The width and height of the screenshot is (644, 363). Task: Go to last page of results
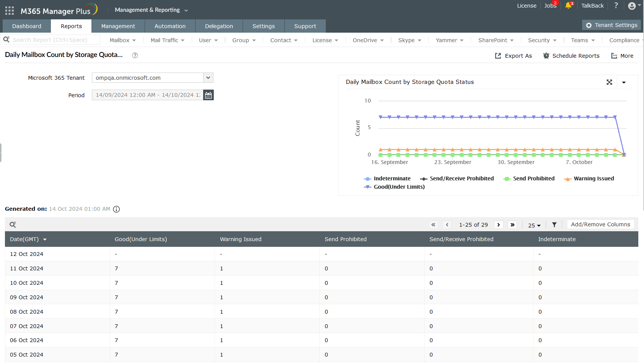[x=512, y=225]
